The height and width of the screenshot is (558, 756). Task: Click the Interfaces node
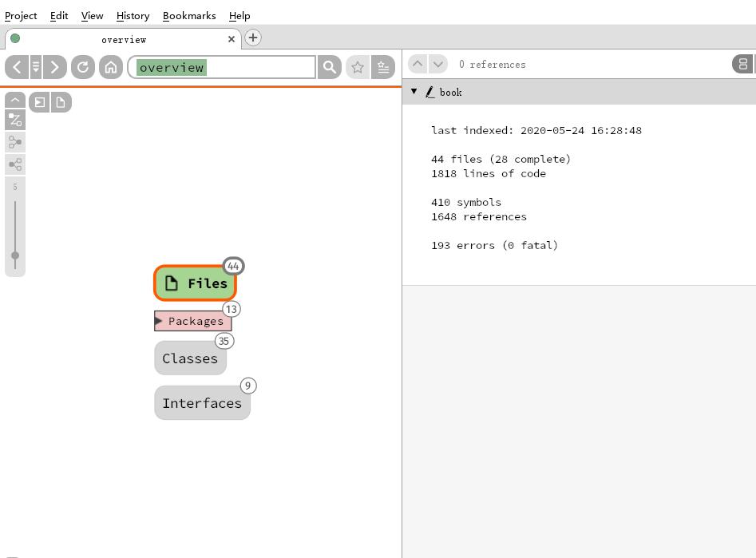coord(202,403)
